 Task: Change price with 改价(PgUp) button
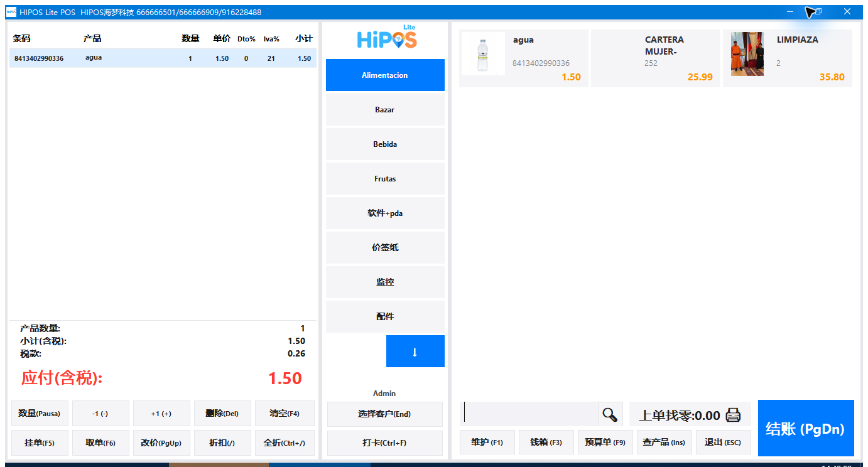[161, 443]
